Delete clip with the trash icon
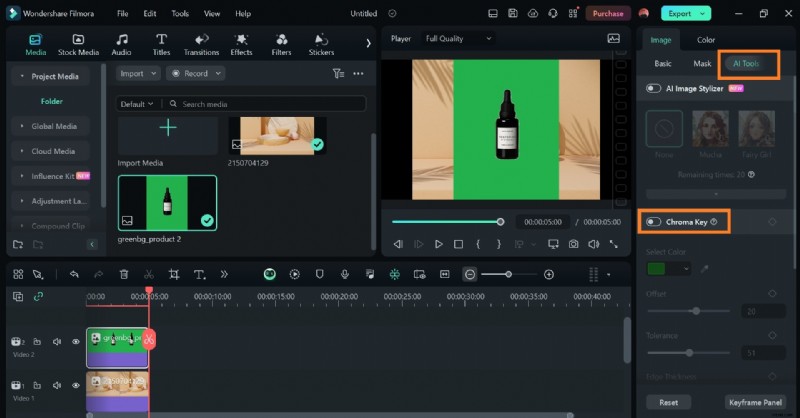800x418 pixels. [124, 275]
